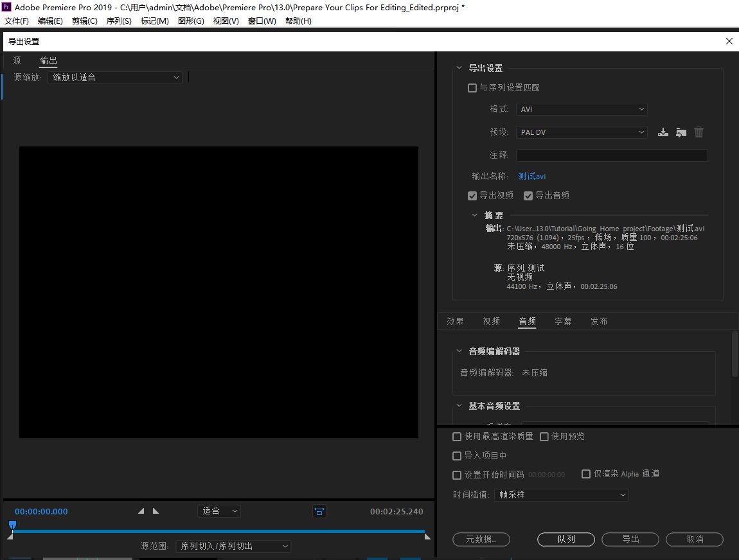739x560 pixels.
Task: Click the Premiere Pro app icon
Action: (x=6, y=7)
